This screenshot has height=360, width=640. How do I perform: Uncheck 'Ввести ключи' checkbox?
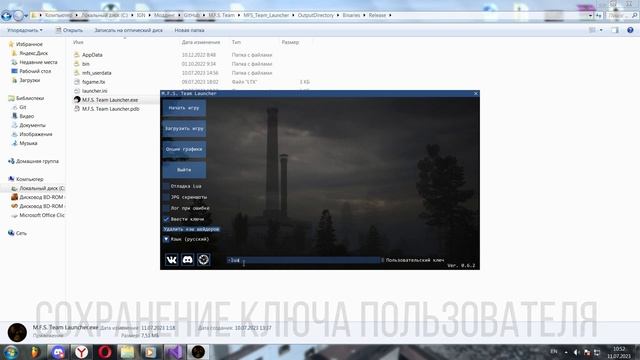coord(166,219)
